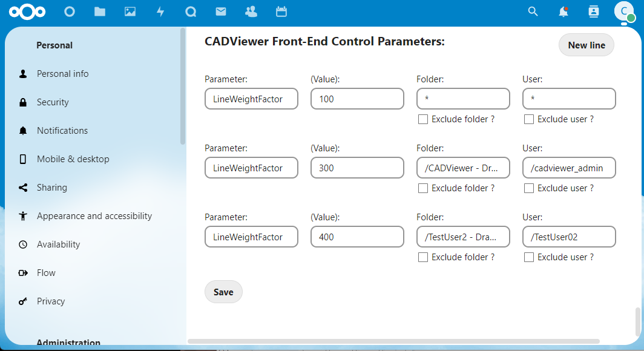Open the contacts menu icon in header
The image size is (644, 351).
point(594,12)
